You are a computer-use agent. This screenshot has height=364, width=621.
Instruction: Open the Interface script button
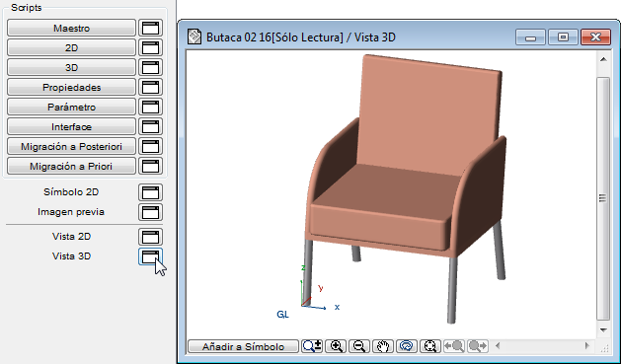[x=72, y=127]
